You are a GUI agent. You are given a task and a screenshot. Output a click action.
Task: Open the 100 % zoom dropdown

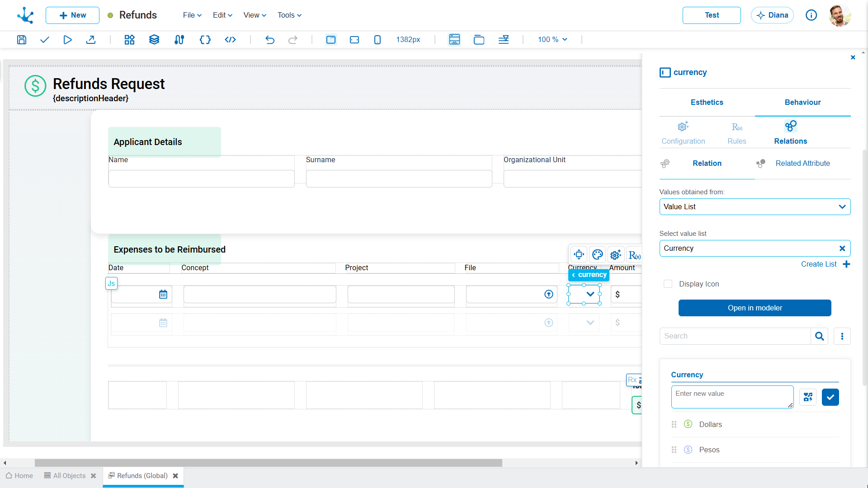click(x=552, y=40)
